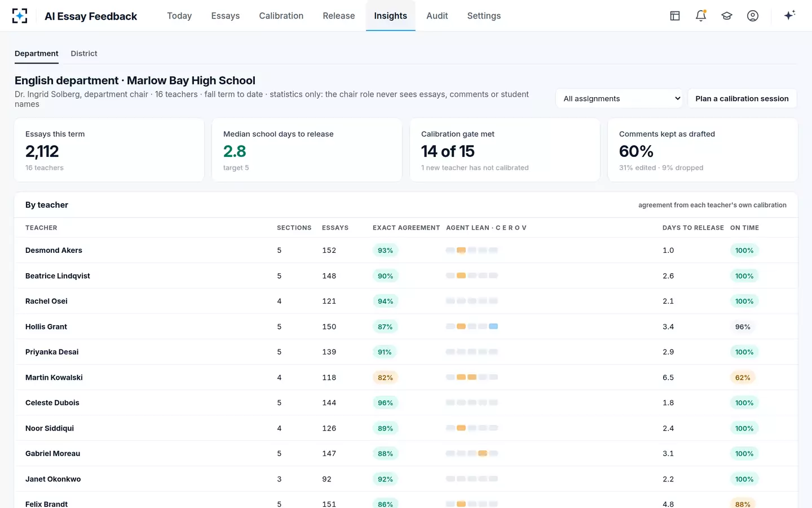Sort by Exact Agreement column header
Screen dimensions: 812x508
[406, 228]
